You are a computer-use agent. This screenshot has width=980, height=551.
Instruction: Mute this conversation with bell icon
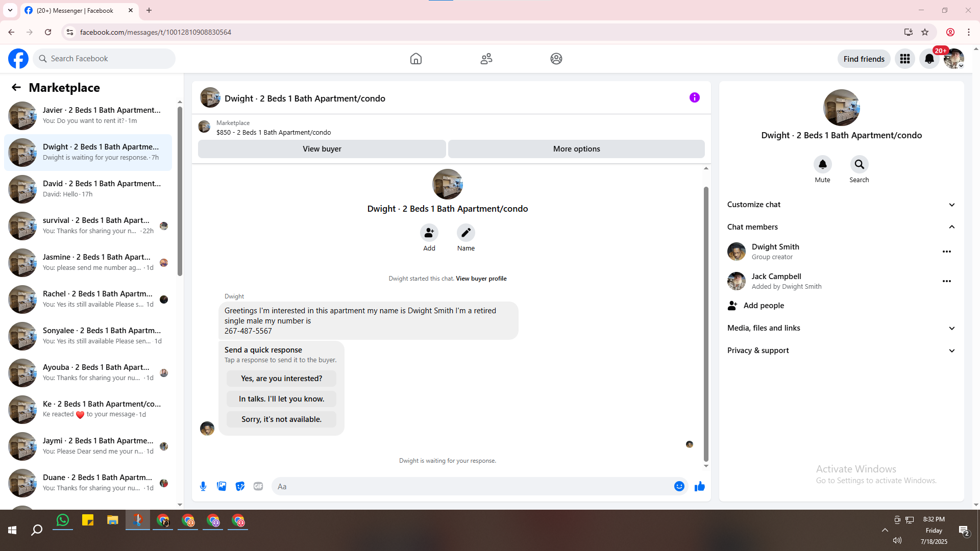click(x=822, y=164)
